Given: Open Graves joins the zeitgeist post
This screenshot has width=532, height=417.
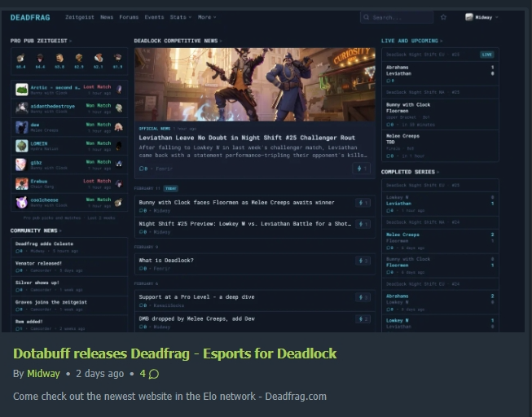Looking at the screenshot, I should (x=51, y=302).
